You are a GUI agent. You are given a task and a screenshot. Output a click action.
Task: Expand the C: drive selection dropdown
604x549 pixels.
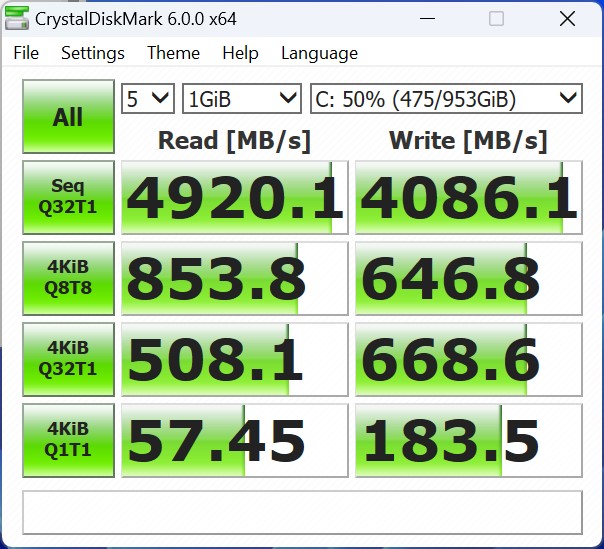click(446, 99)
